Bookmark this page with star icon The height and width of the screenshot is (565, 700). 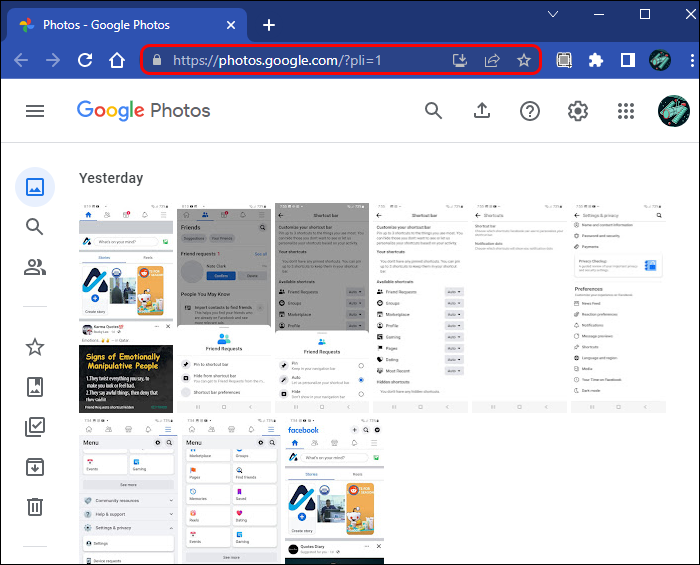[524, 60]
